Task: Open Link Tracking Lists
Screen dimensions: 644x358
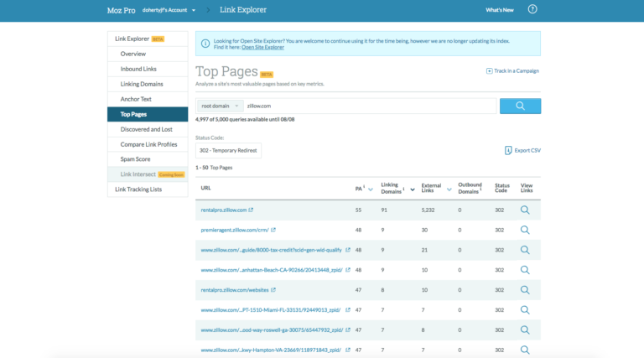Action: click(x=148, y=189)
